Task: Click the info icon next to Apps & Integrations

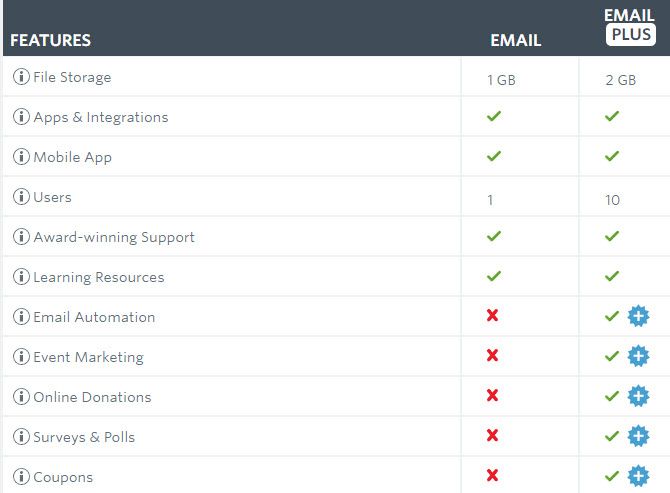Action: point(21,117)
